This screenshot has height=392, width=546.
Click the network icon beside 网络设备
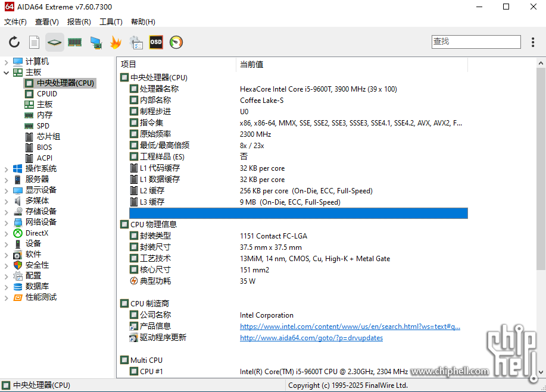(18, 222)
